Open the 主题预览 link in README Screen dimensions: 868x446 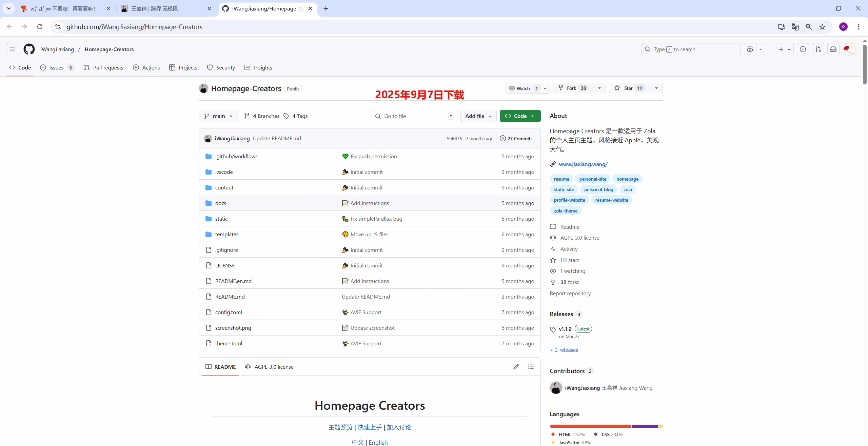pos(340,427)
